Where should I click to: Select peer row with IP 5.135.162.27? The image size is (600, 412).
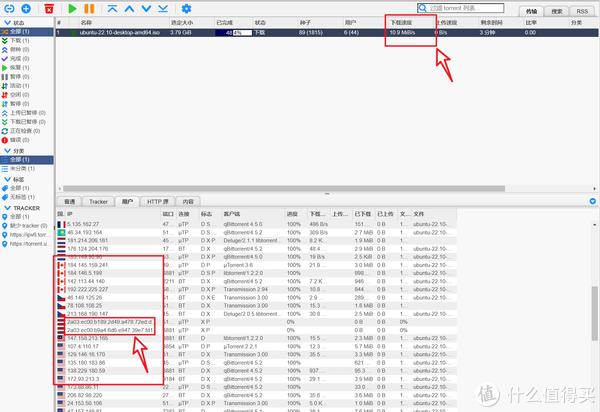pos(256,224)
